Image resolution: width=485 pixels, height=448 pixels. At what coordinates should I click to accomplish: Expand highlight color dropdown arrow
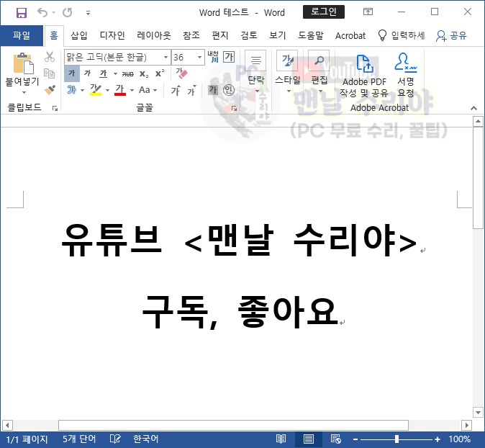tap(107, 91)
